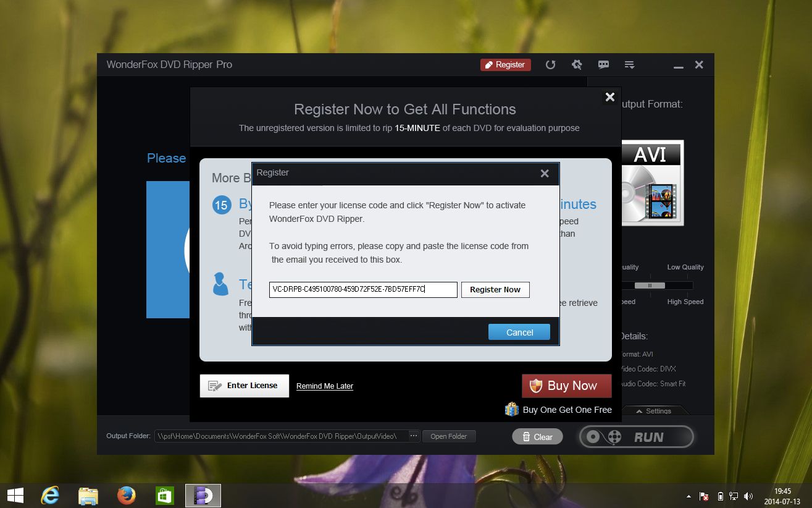Cancel the Register dialog
The image size is (812, 508).
tap(519, 332)
